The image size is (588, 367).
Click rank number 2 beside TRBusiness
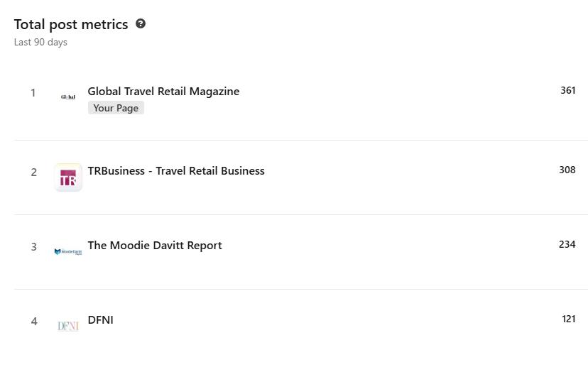click(x=33, y=172)
